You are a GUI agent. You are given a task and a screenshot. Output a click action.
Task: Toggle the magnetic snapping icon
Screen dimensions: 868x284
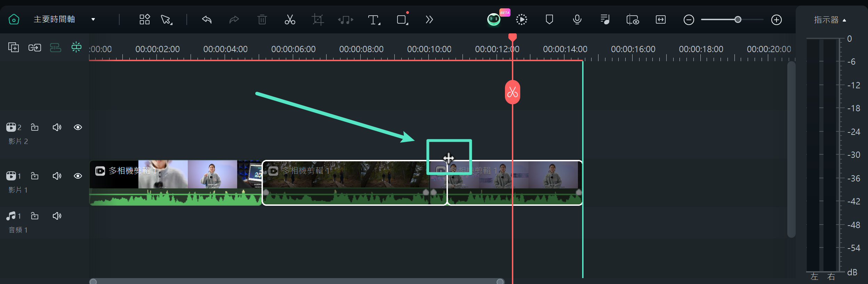click(77, 47)
